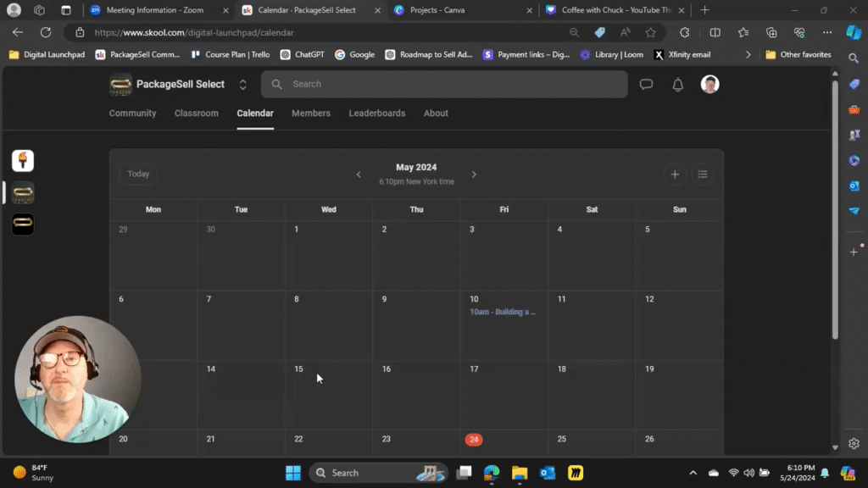This screenshot has width=868, height=488.
Task: Switch calendar to list view icon
Action: 703,174
